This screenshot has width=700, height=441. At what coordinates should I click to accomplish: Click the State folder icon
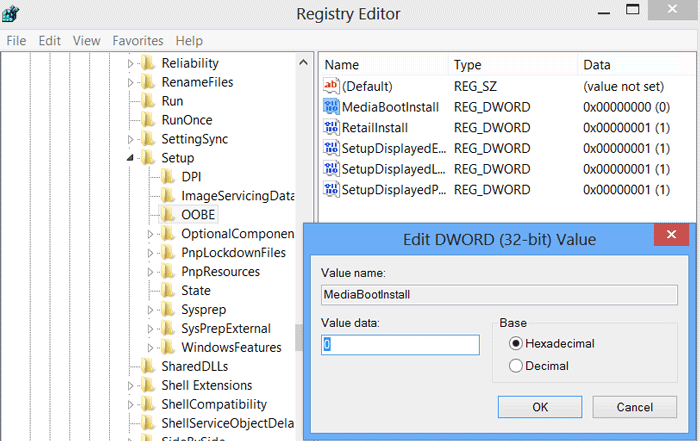(167, 291)
